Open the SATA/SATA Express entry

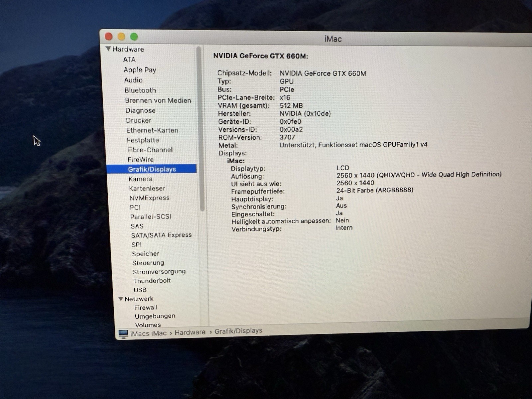click(x=161, y=235)
